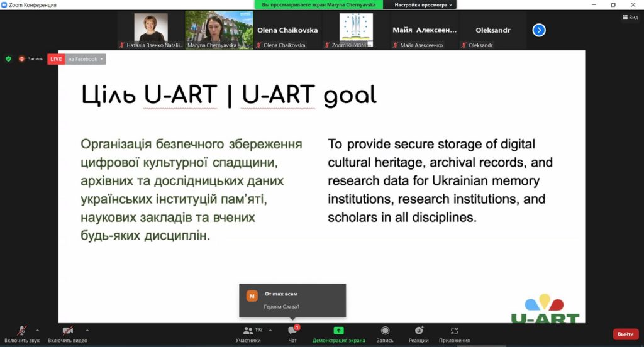Open the на Facebook live stream dropdown
Image resolution: width=644 pixels, height=347 pixels.
pyautogui.click(x=86, y=59)
